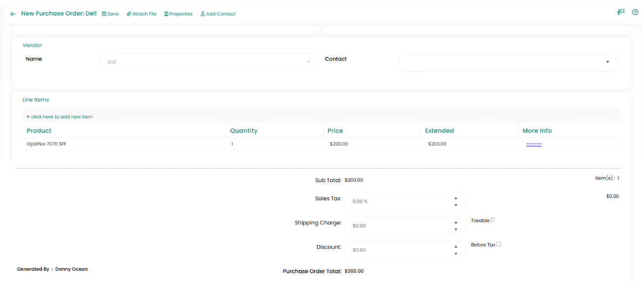Open the help question mark icon

click(635, 12)
